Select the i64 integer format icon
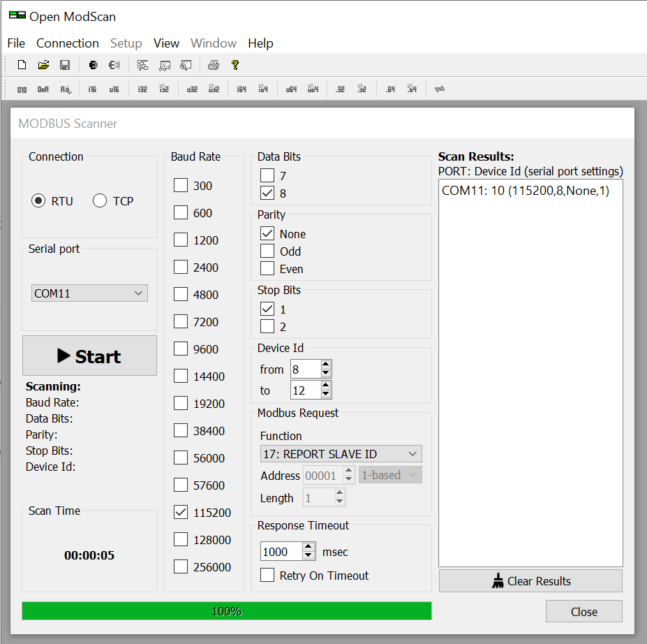 [241, 89]
